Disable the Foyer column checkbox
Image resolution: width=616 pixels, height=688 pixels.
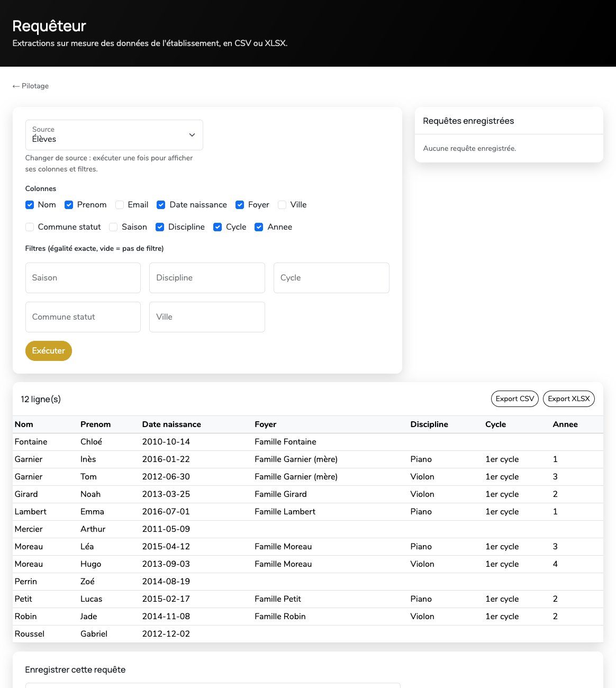point(240,205)
